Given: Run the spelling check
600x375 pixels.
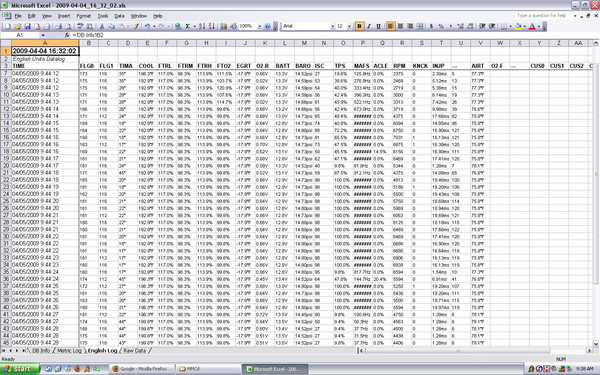Looking at the screenshot, I should tap(80, 26).
